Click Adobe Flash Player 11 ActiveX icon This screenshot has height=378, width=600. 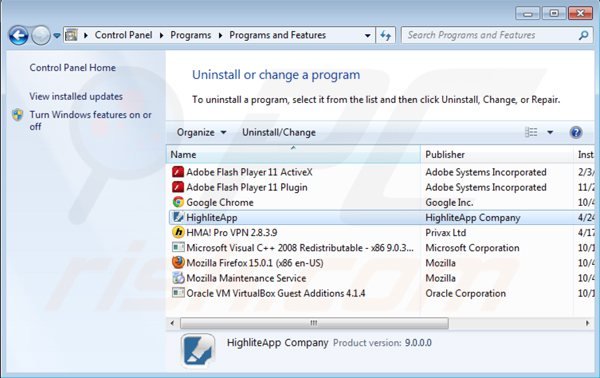178,172
